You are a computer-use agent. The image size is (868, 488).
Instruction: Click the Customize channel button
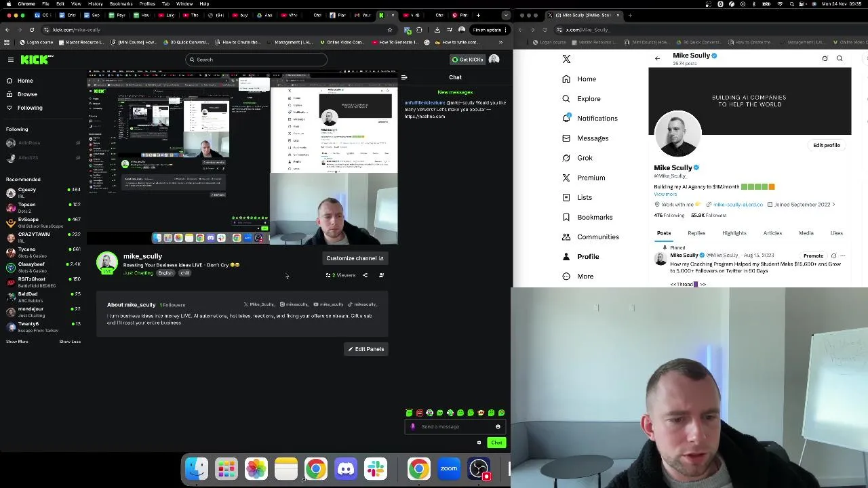[x=355, y=258]
